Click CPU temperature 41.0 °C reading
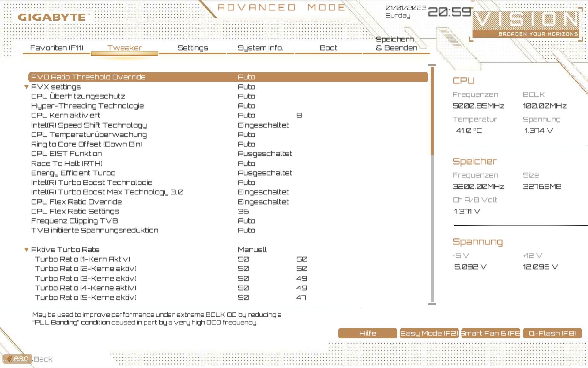588x368 pixels. pyautogui.click(x=469, y=131)
